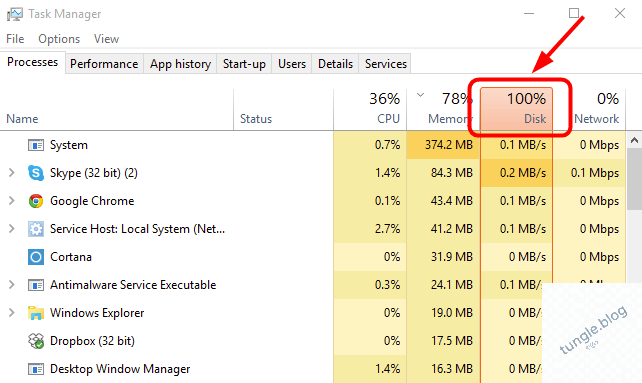Select the Desktop Window Manager name
Screen dimensions: 642x383
(120, 369)
